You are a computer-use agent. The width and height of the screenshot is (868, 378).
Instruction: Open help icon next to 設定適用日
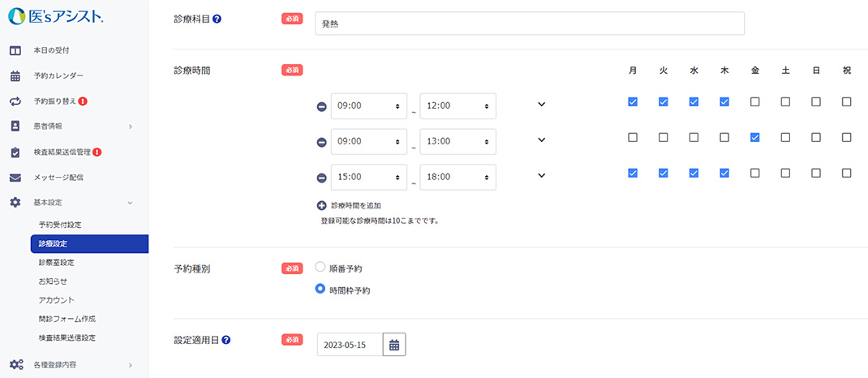226,340
